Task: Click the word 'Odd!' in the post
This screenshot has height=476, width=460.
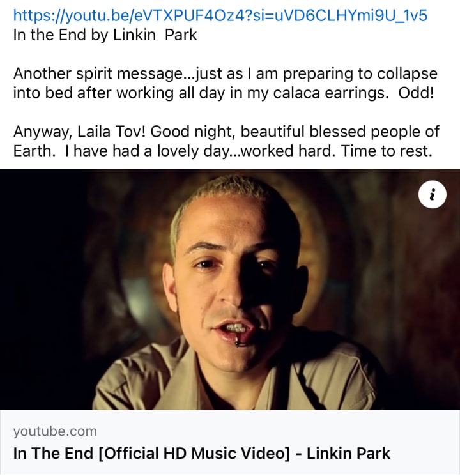Action: tap(417, 93)
